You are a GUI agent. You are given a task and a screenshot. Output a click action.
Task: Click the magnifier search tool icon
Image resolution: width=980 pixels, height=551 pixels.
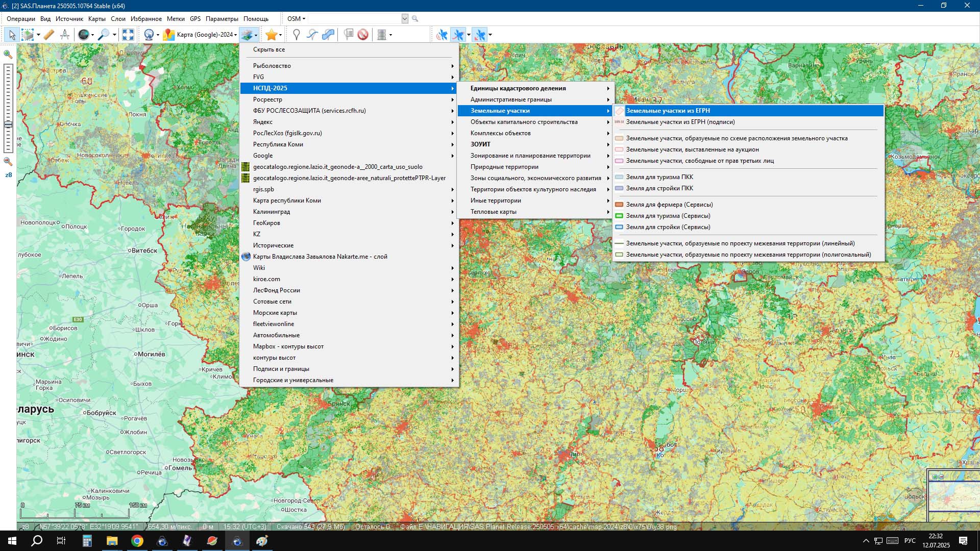104,35
